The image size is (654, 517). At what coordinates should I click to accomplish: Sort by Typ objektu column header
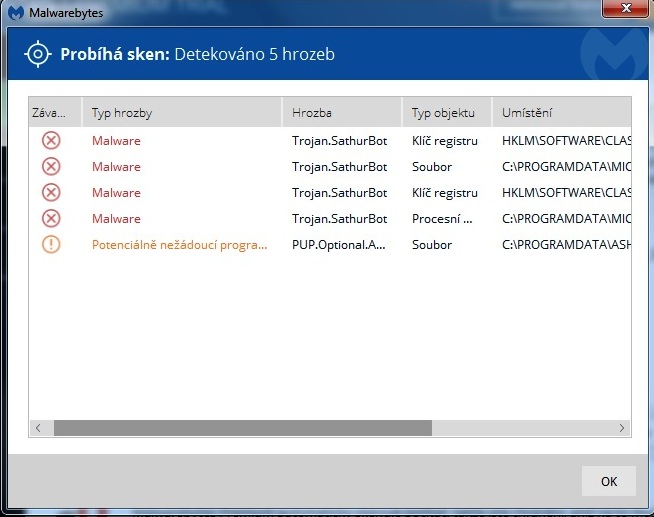click(x=447, y=112)
